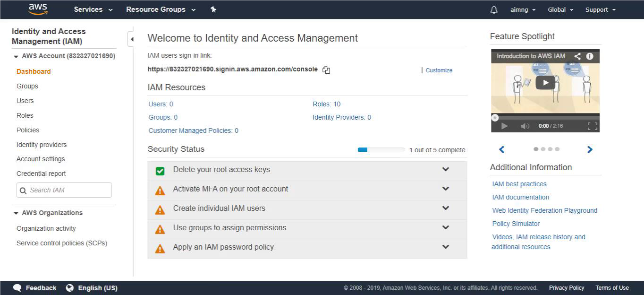
Task: Mute the video with the speaker icon
Action: (525, 126)
